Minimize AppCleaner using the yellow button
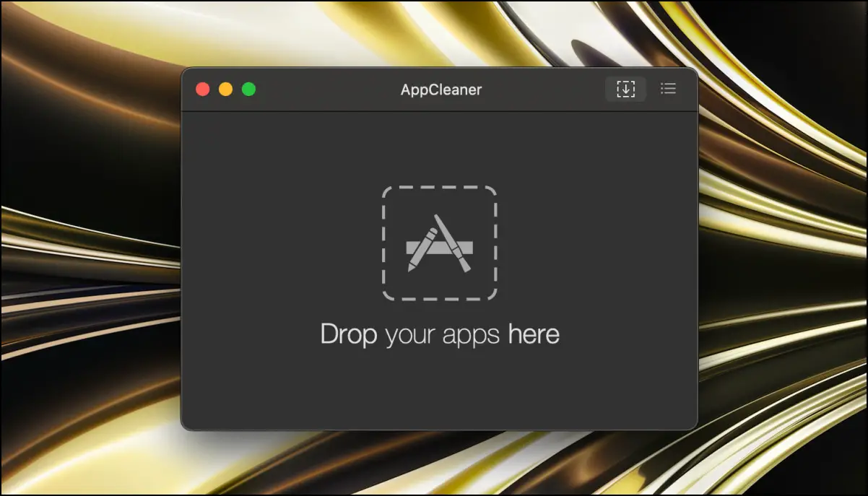Viewport: 868px width, 496px height. 225,90
